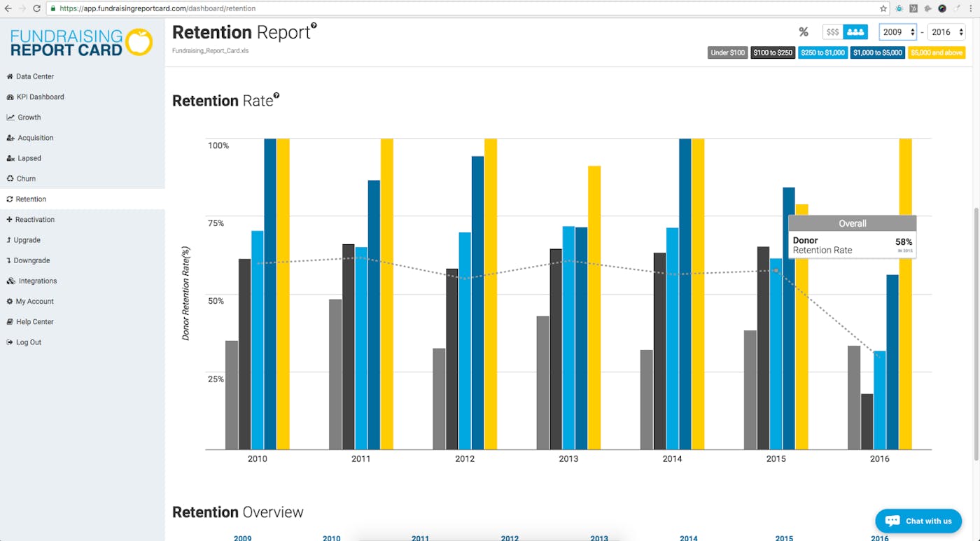
Task: Open the Chrome three-dot menu
Action: (x=971, y=8)
